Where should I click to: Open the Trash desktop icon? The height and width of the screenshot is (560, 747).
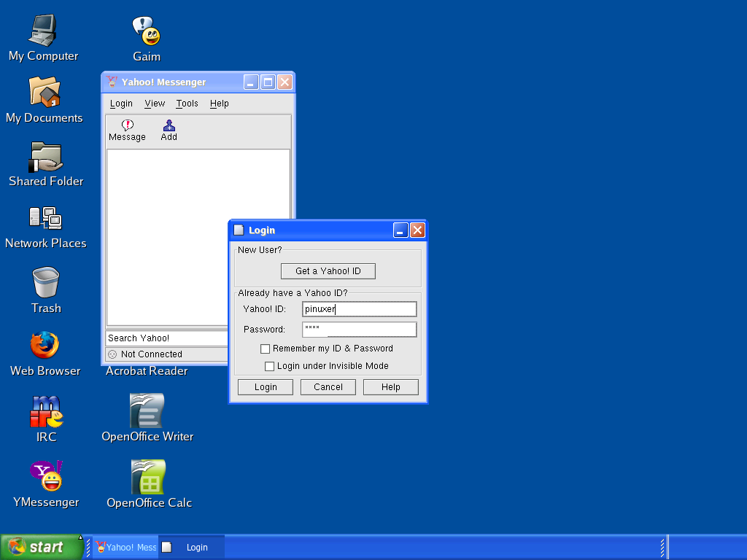click(x=46, y=282)
